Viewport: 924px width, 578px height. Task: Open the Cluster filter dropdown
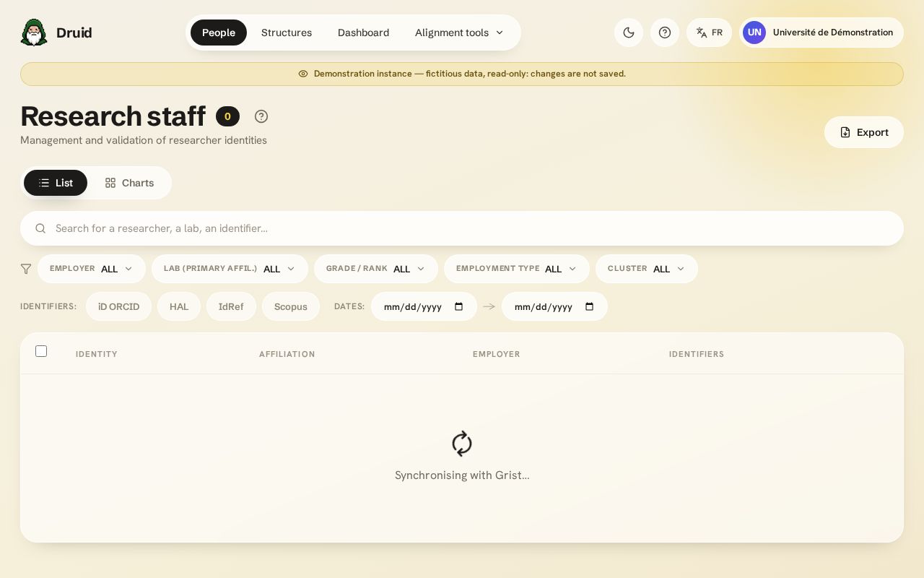coord(647,269)
